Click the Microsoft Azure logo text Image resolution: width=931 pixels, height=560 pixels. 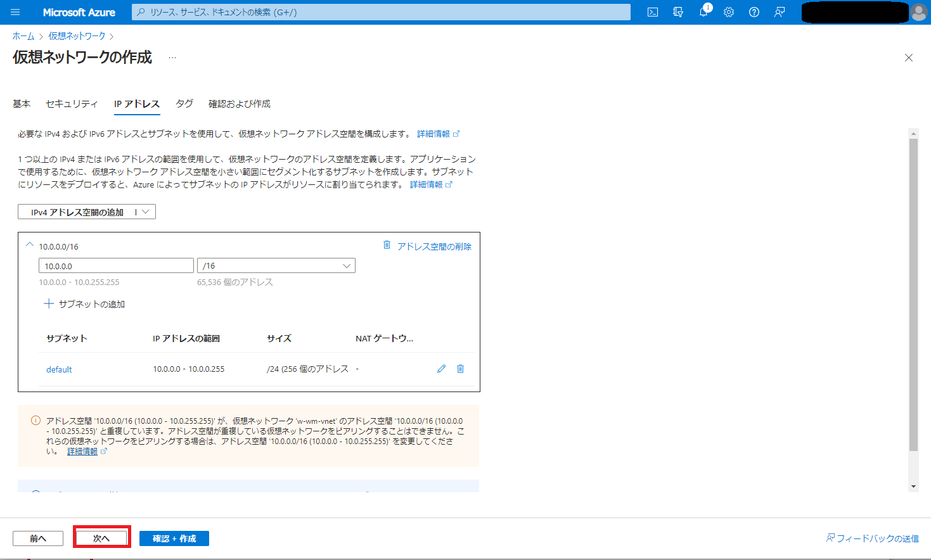[x=79, y=12]
